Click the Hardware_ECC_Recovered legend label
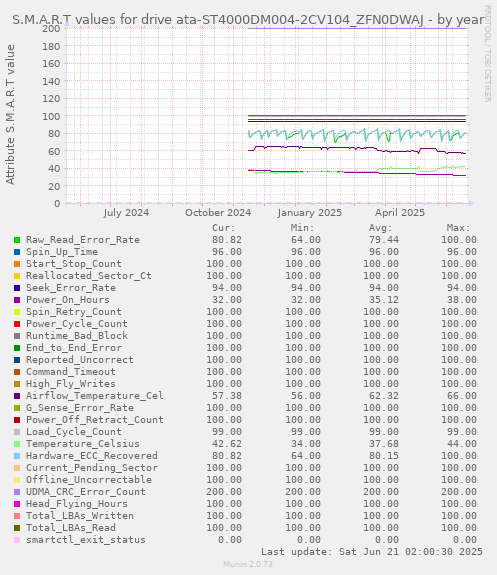This screenshot has height=575, width=497. [92, 456]
